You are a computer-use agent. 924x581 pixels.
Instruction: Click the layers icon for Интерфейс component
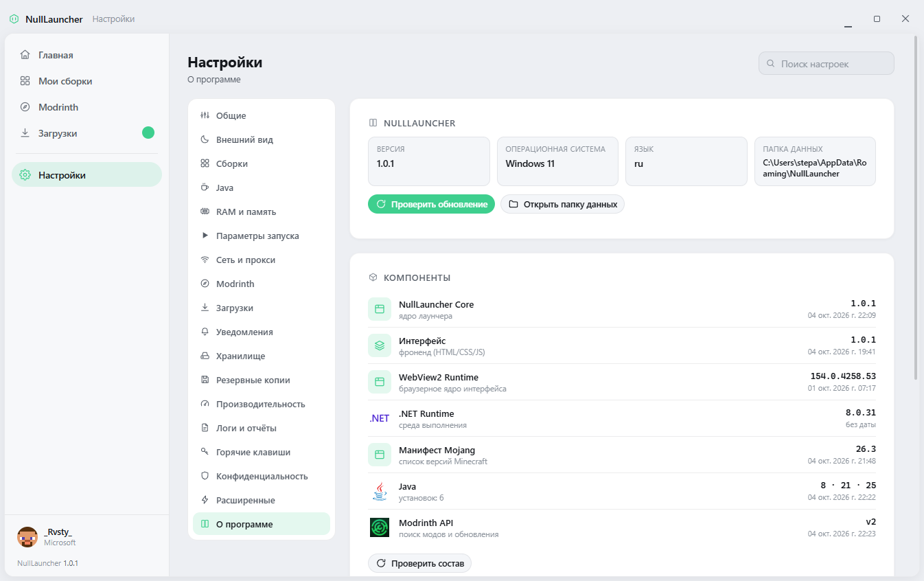[380, 345]
